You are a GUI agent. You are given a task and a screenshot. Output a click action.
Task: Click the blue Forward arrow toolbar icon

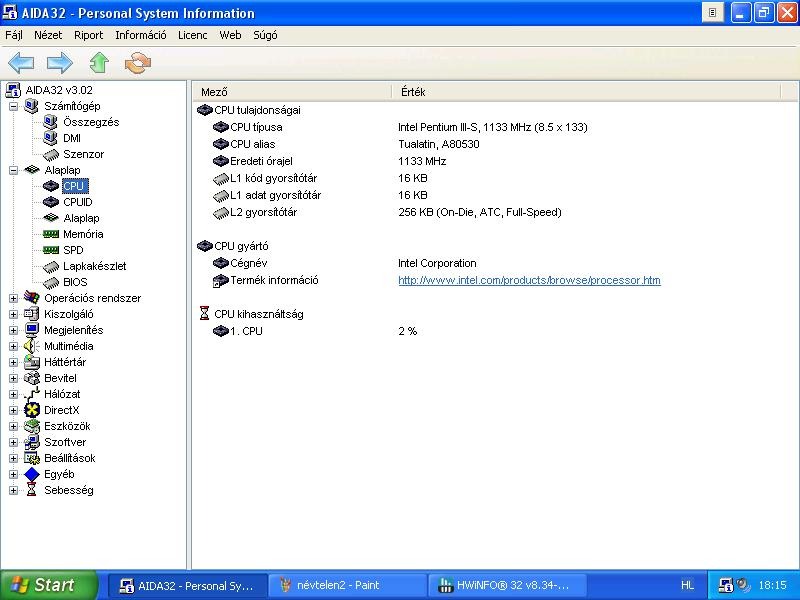click(60, 63)
